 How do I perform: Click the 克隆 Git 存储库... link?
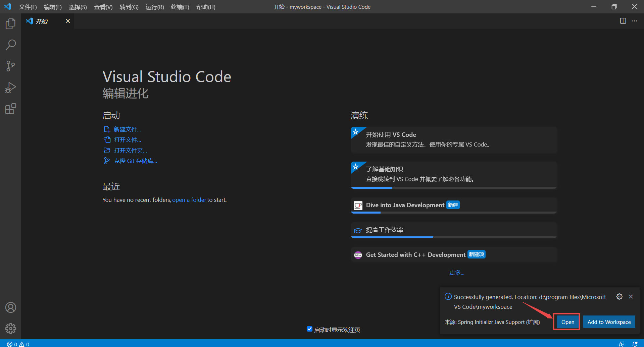[135, 161]
